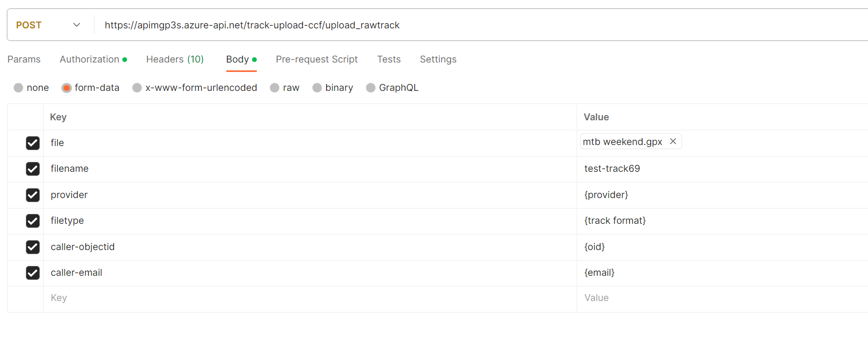Edit the test-track69 filename value

(x=612, y=169)
